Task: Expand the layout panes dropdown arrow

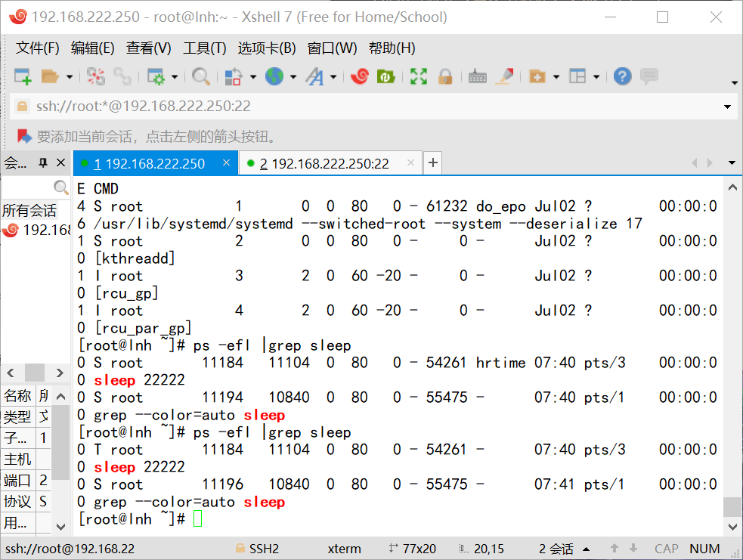Action: tap(596, 77)
